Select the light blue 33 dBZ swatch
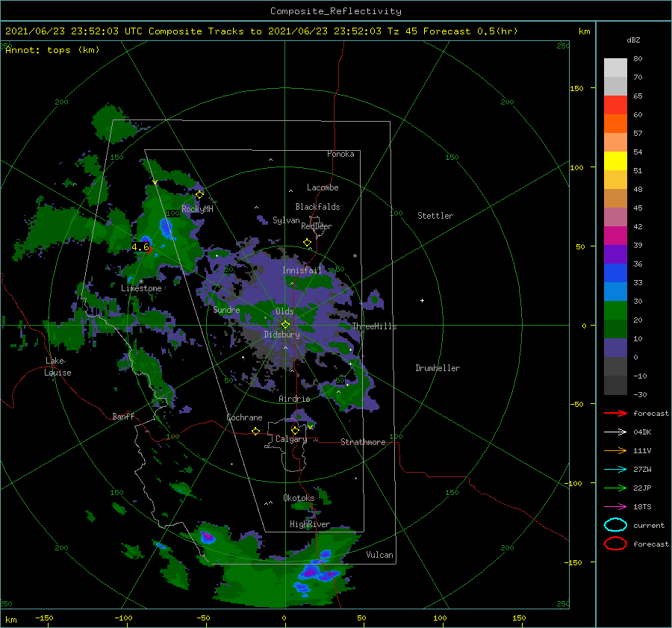672x628 pixels. coord(615,291)
